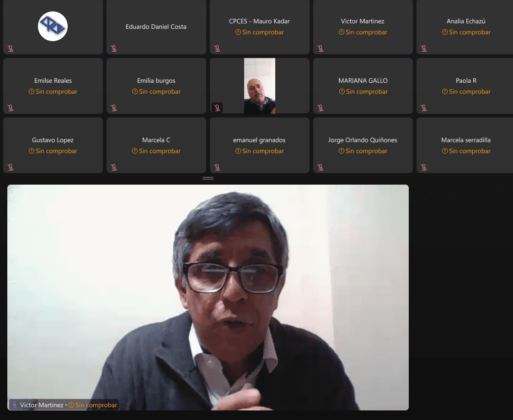Screen dimensions: 513x420
Task: Select the Marcela C participant name
Action: pos(156,140)
